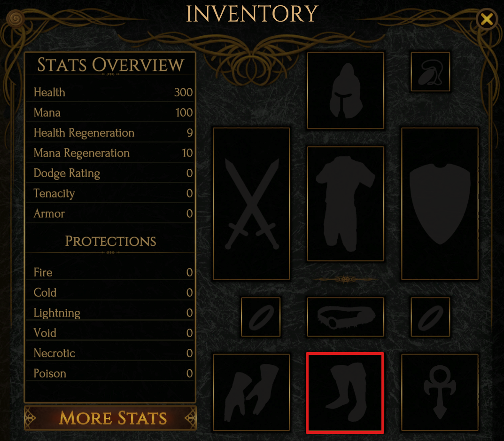Select the Fire protection row
Image resolution: width=504 pixels, height=441 pixels.
(110, 272)
